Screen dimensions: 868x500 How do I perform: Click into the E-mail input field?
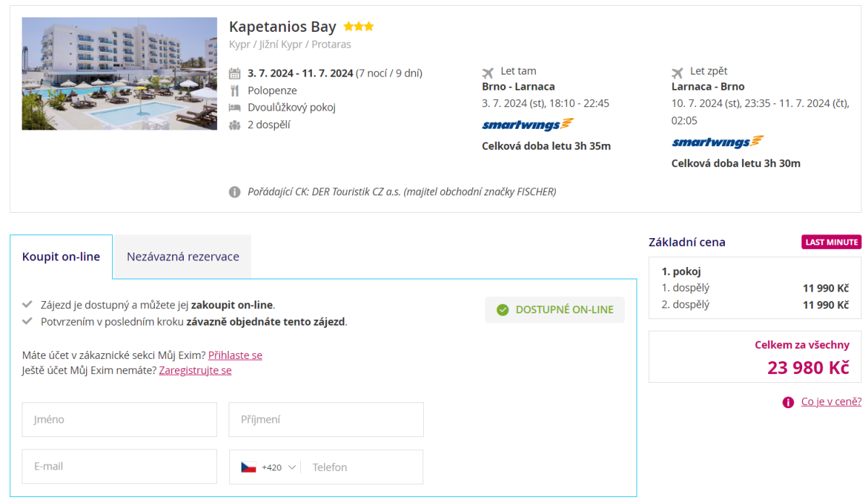119,467
